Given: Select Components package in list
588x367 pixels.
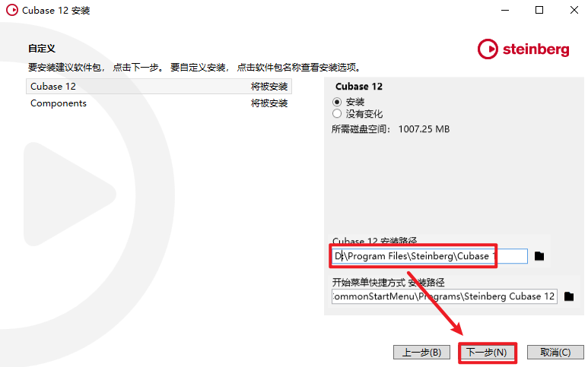Looking at the screenshot, I should pyautogui.click(x=159, y=103).
